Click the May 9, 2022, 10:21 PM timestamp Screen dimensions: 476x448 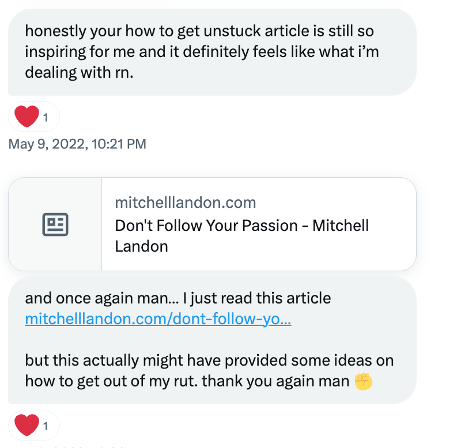pos(77,144)
